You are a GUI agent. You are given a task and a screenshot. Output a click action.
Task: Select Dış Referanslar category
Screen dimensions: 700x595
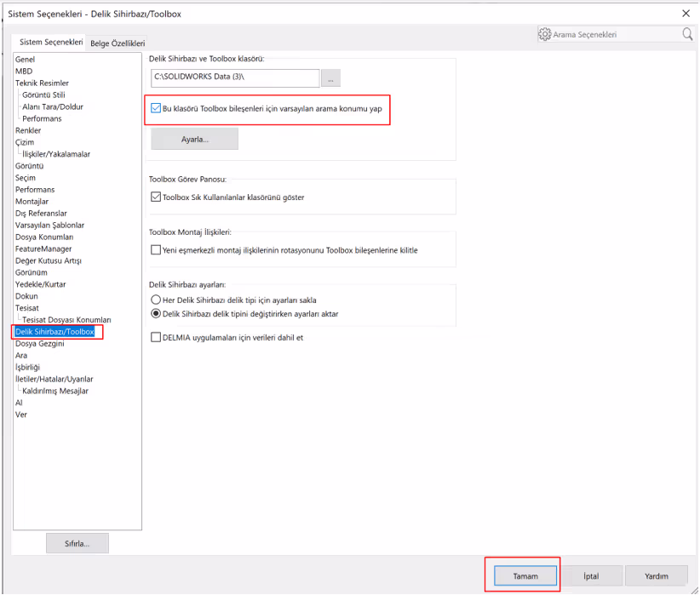[41, 213]
